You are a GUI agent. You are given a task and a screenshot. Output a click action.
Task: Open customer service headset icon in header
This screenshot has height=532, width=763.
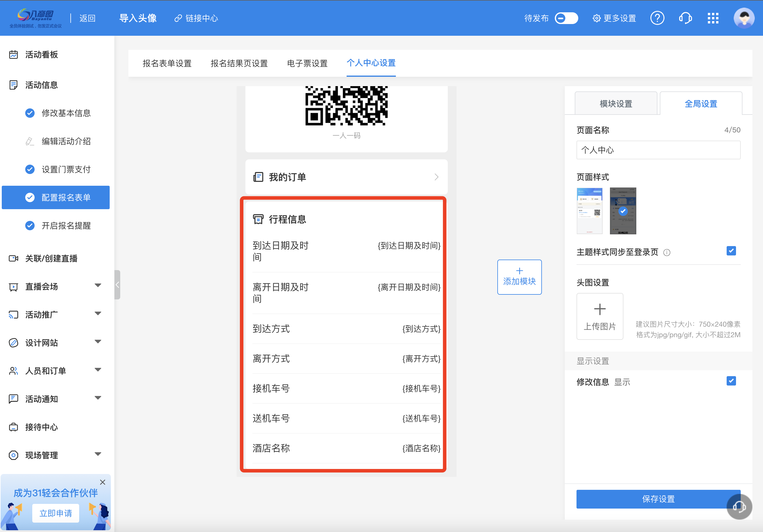(x=685, y=18)
